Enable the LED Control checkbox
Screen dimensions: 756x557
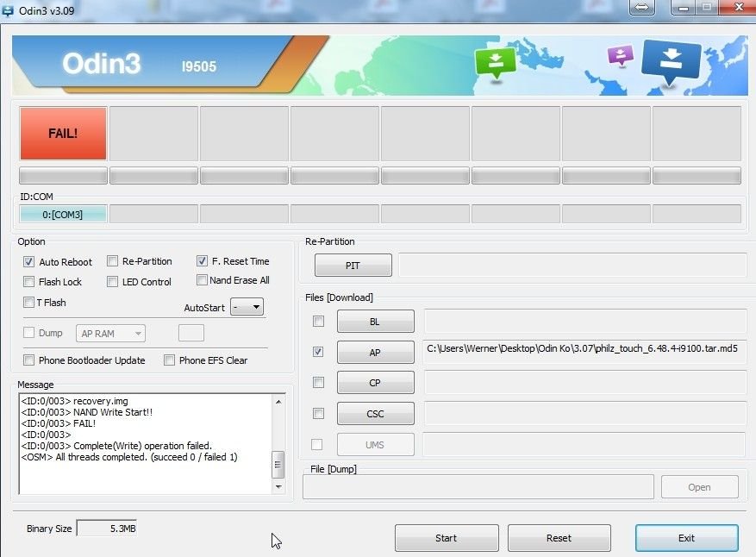tap(112, 282)
